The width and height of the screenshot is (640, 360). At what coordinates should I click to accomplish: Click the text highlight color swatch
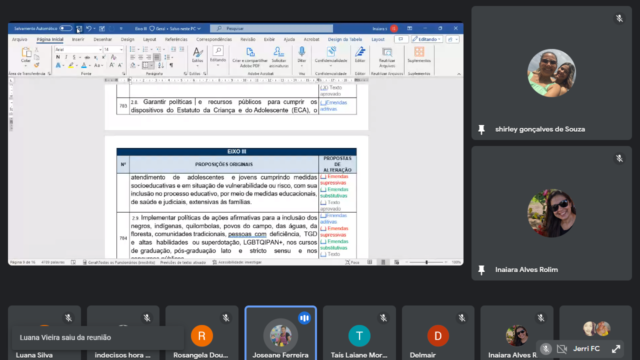coord(71,65)
